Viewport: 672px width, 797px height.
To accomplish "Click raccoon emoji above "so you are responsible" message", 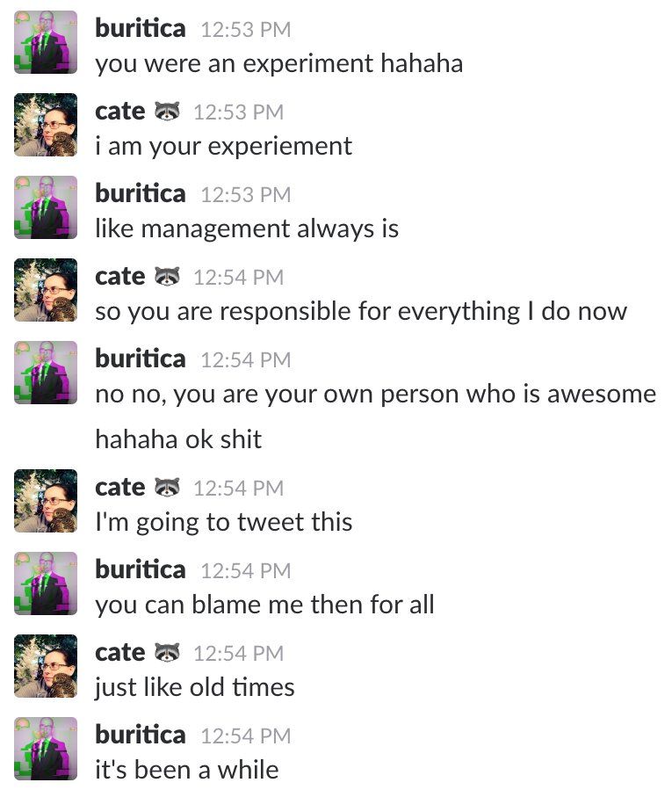I will (x=167, y=277).
